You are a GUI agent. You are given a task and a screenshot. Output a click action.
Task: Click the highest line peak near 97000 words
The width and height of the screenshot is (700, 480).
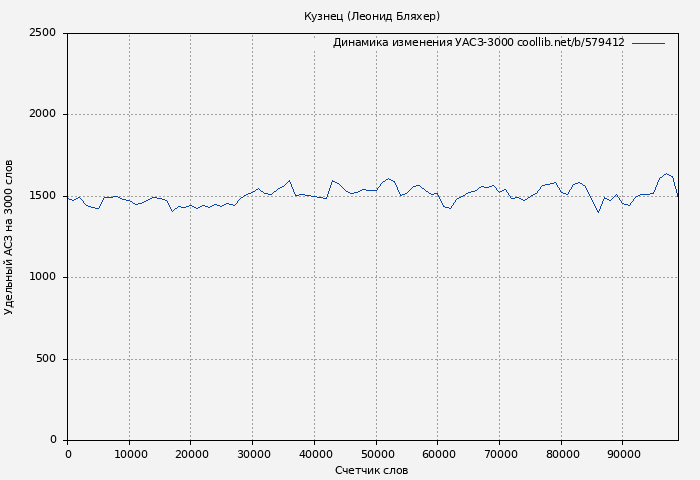point(666,174)
